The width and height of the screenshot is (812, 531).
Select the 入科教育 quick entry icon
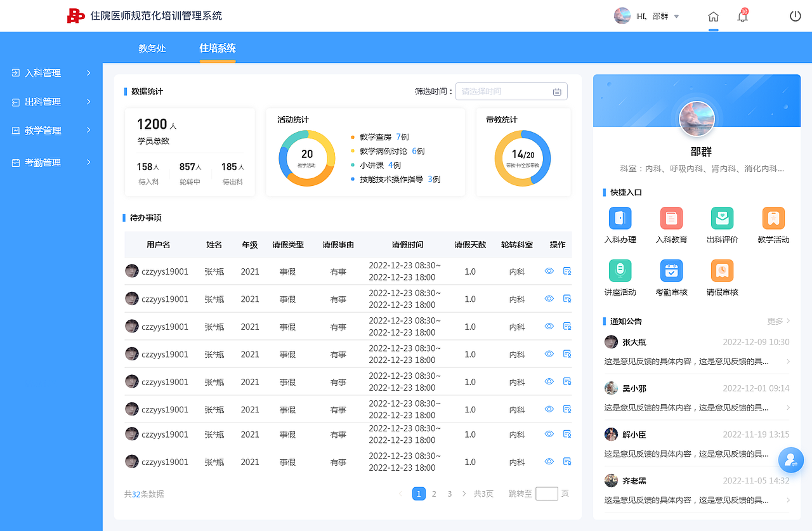click(671, 219)
